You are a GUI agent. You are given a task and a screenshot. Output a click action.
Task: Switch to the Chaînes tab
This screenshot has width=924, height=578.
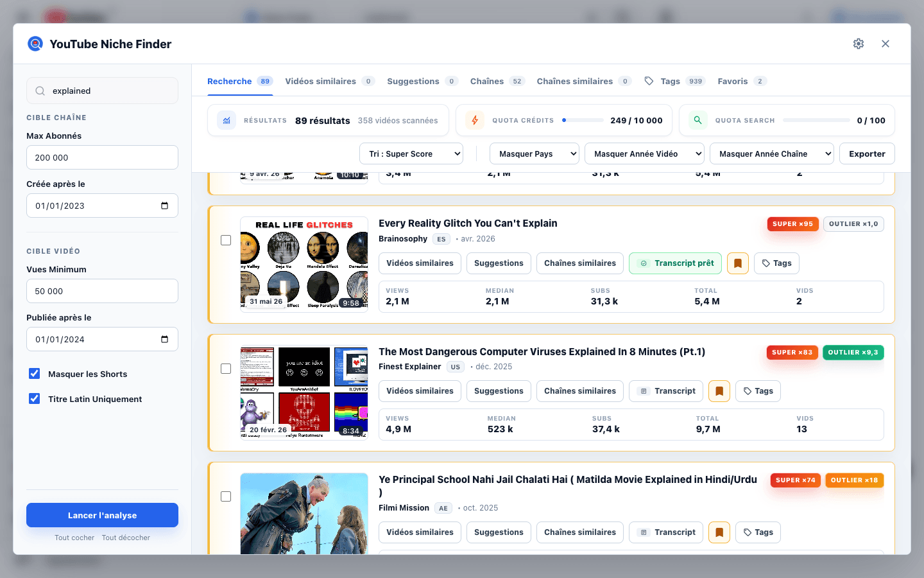pos(498,82)
